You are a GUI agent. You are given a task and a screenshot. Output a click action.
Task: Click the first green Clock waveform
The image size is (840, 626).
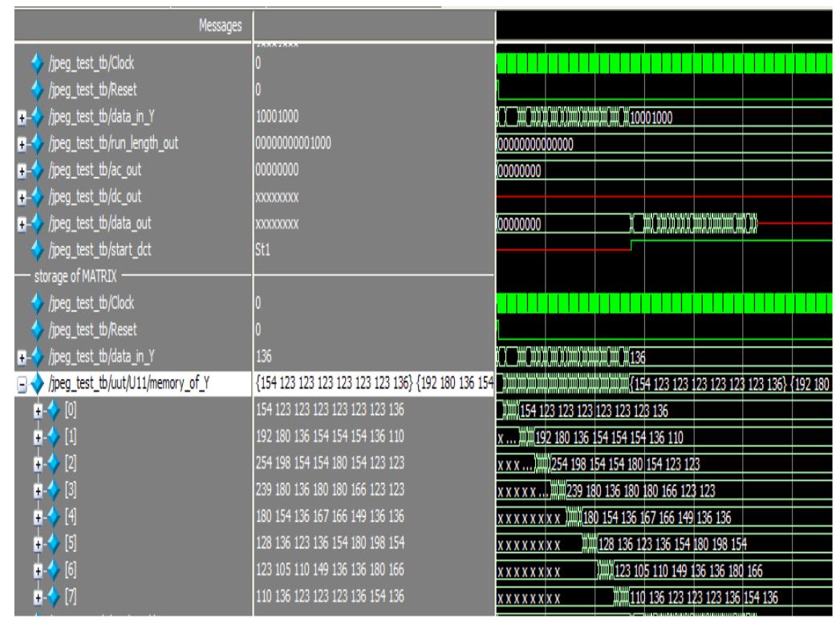click(x=664, y=63)
